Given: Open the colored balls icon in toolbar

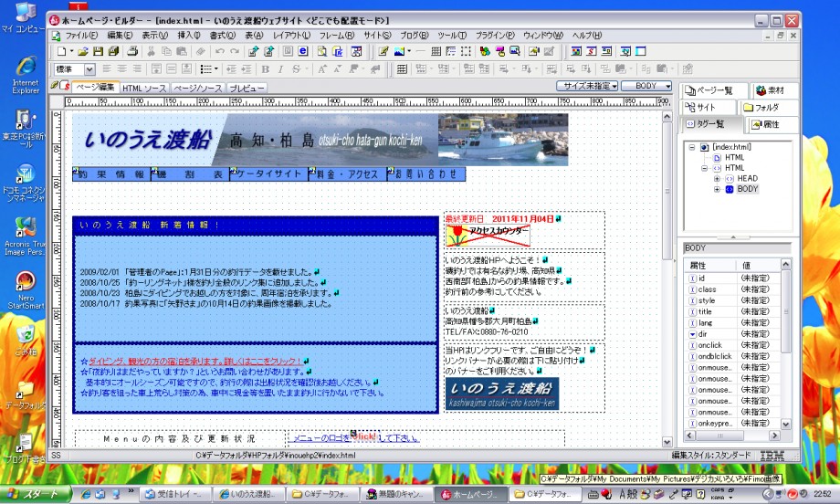Looking at the screenshot, I should (x=486, y=51).
